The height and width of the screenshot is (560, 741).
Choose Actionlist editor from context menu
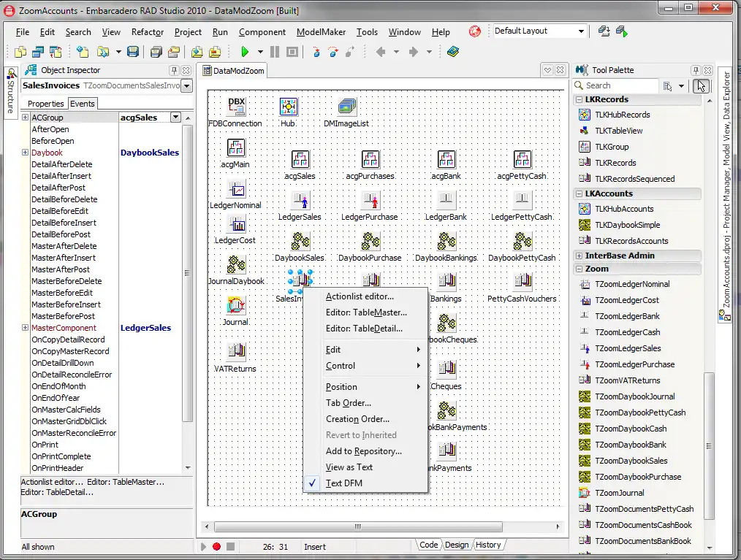click(365, 296)
